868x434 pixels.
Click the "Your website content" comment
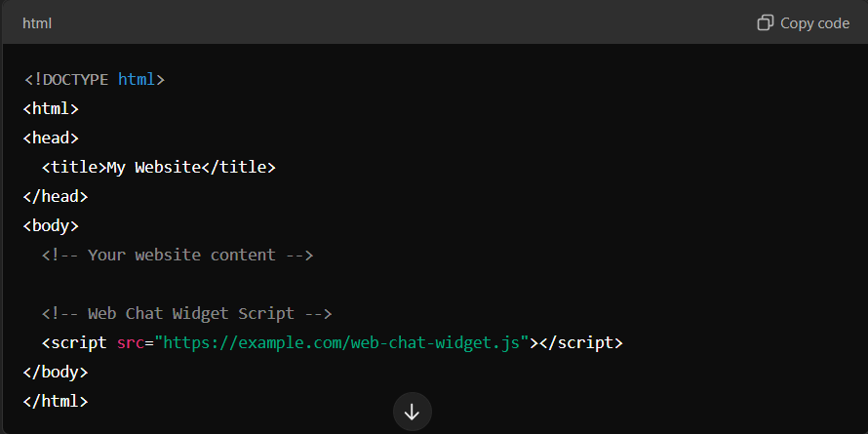click(x=177, y=255)
